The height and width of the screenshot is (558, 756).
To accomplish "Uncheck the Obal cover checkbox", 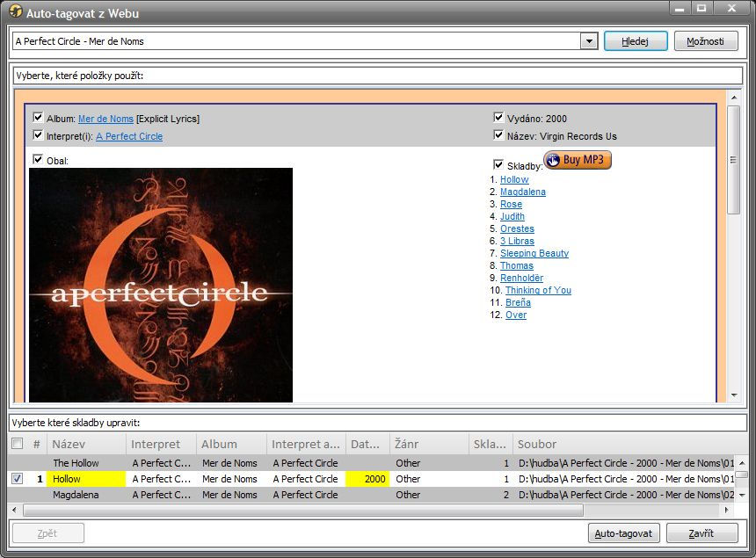I will [x=38, y=159].
